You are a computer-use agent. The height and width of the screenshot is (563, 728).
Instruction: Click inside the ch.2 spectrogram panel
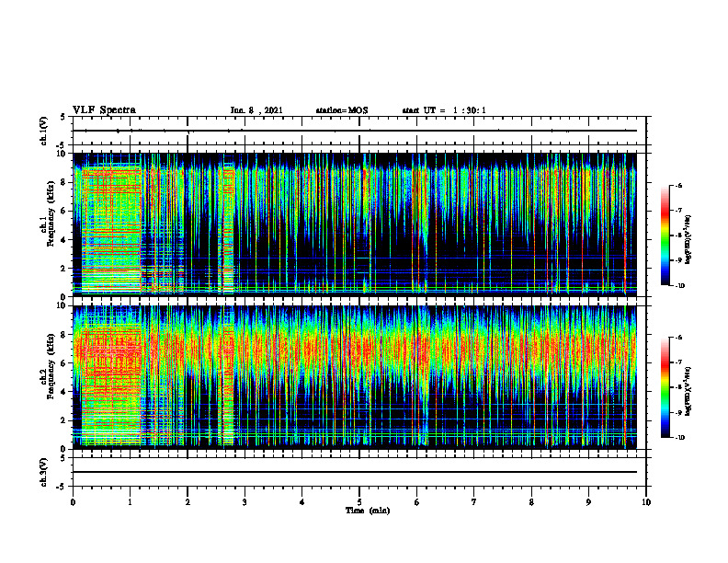[x=354, y=377]
